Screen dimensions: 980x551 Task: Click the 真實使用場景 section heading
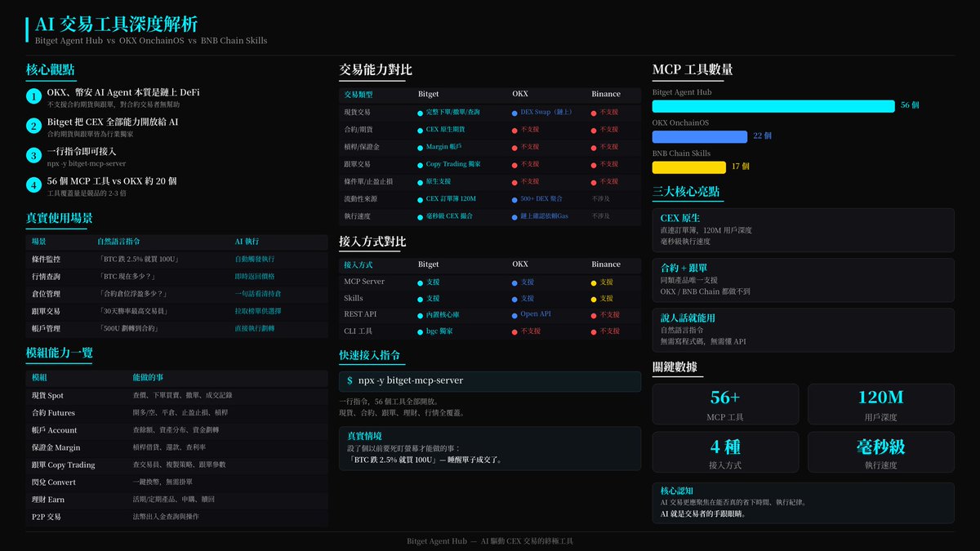(x=59, y=218)
